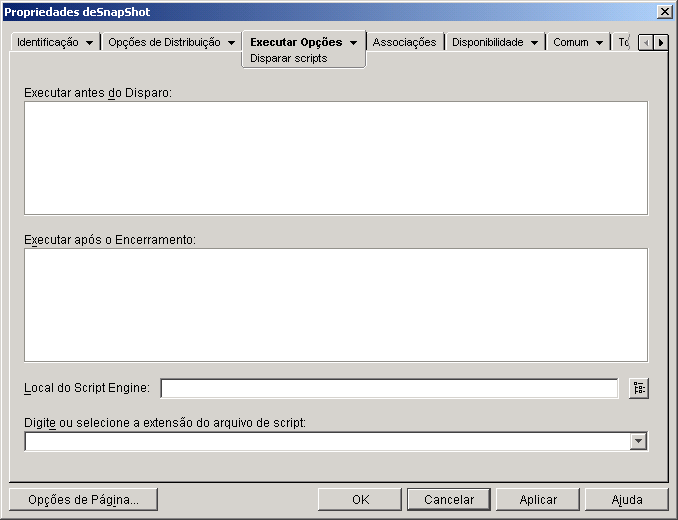
Task: Open script file extension dropdown arrow
Action: tap(639, 441)
